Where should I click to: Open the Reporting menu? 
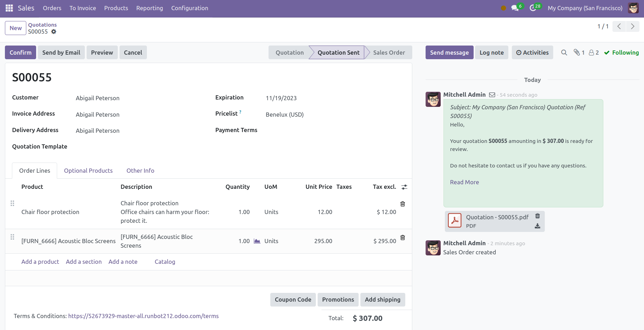click(149, 8)
